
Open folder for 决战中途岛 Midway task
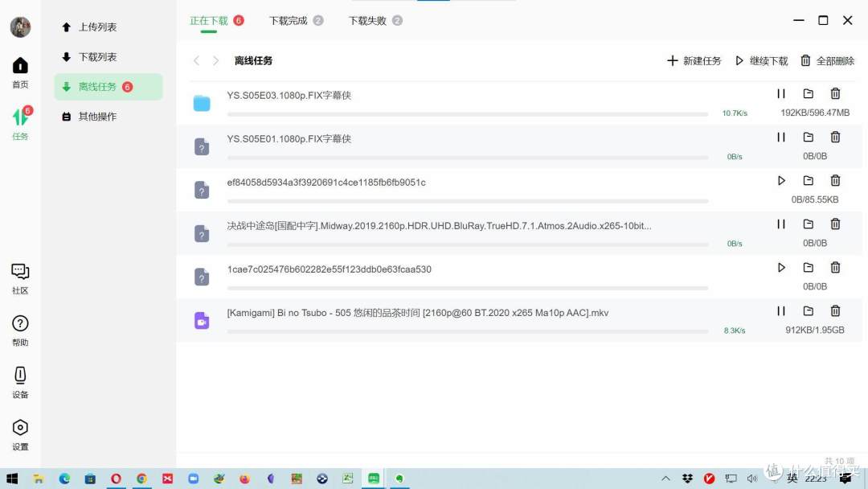[x=809, y=224]
